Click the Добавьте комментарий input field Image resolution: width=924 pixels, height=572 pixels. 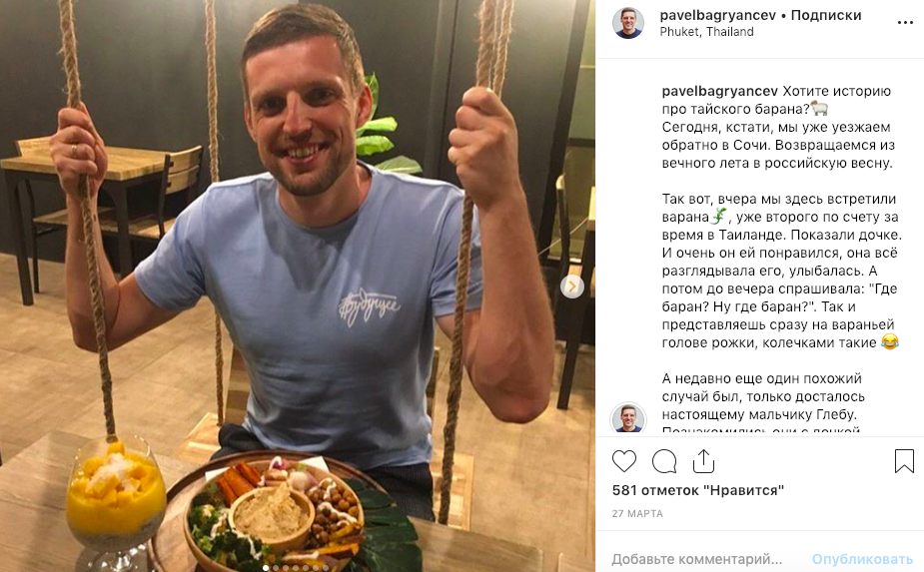pos(697,558)
